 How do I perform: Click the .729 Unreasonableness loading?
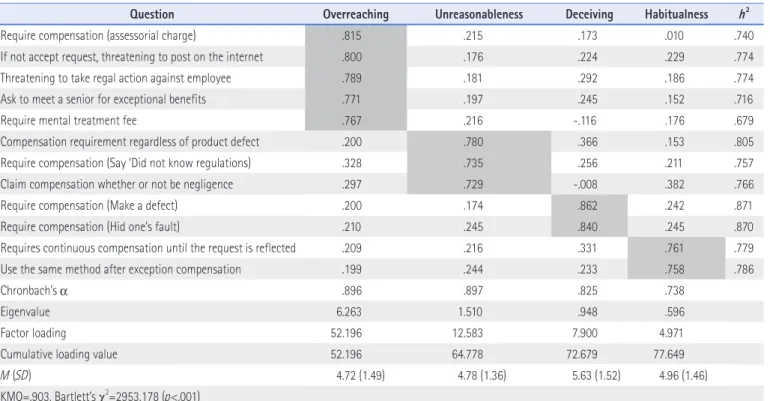[473, 184]
